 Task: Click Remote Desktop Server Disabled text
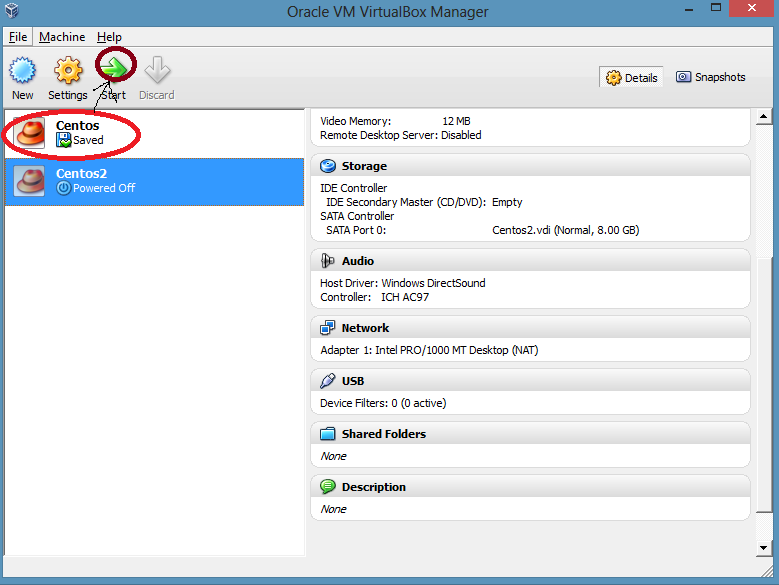pos(400,135)
